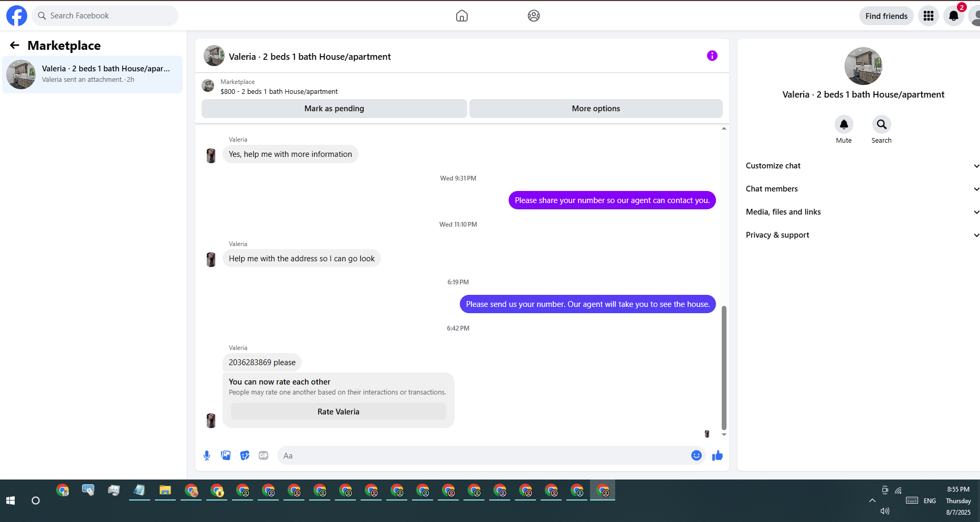Click 'Please share your number' sent message
Viewport: 980px width, 522px height.
(612, 200)
